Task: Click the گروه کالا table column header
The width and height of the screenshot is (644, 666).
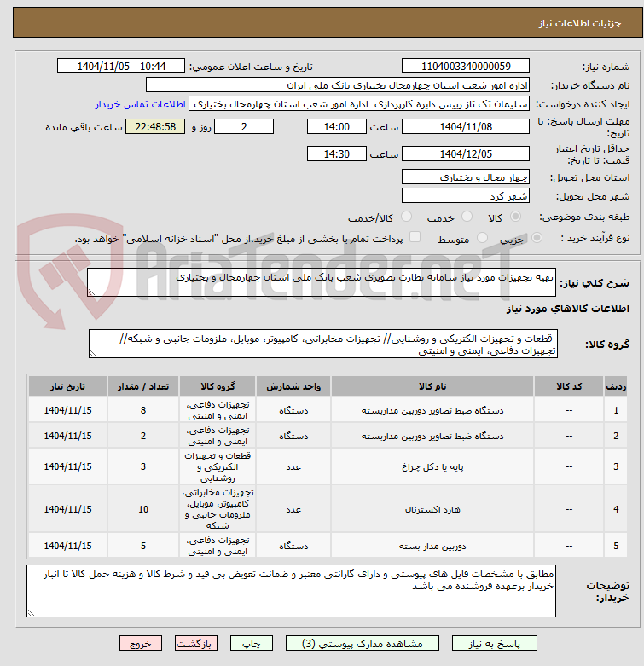Action: click(x=218, y=386)
